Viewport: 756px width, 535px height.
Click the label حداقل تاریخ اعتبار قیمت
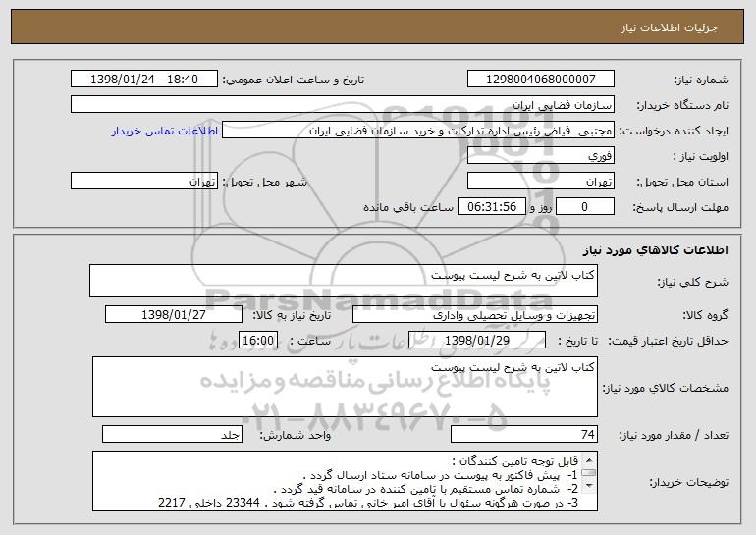(x=668, y=342)
